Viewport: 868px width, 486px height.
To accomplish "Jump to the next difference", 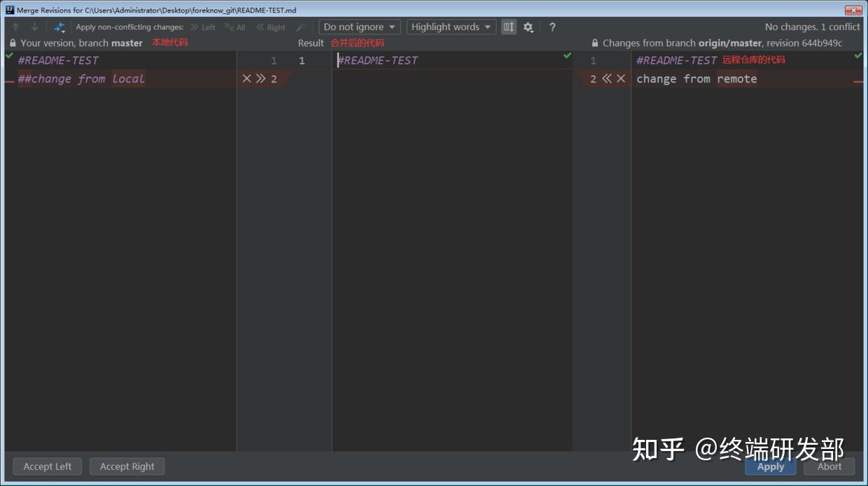I will pos(33,27).
